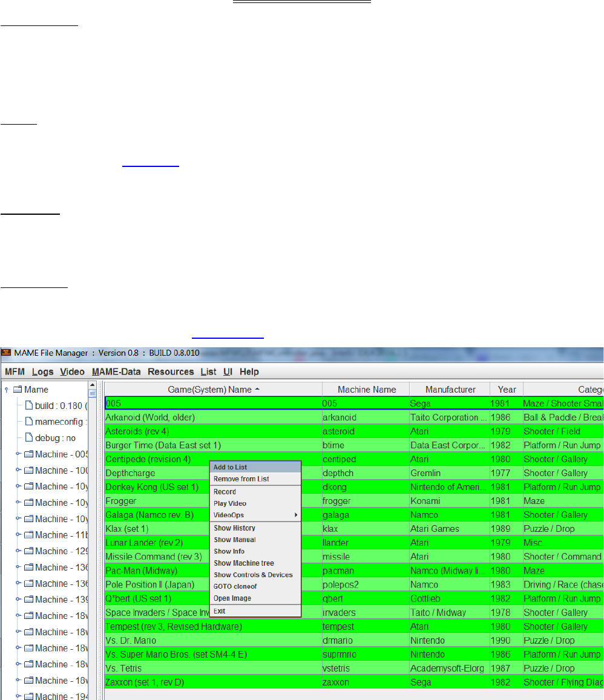Open the MFM menu
The width and height of the screenshot is (604, 700).
(x=15, y=371)
